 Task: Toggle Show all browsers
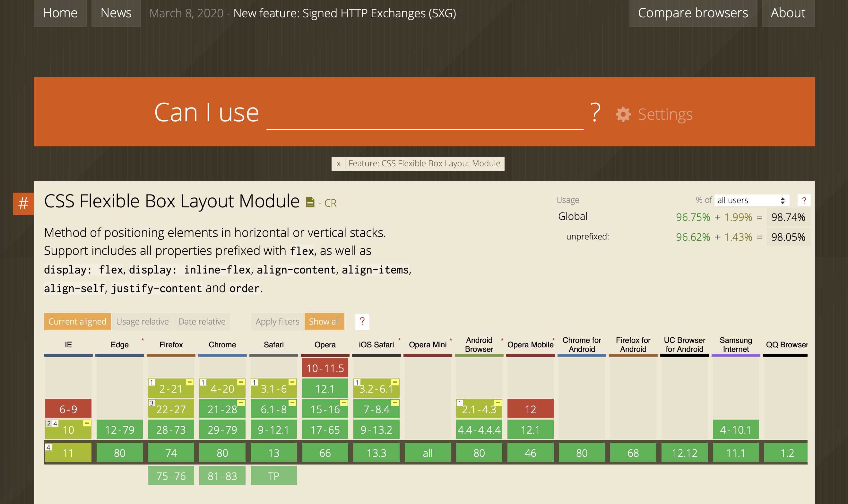tap(324, 321)
